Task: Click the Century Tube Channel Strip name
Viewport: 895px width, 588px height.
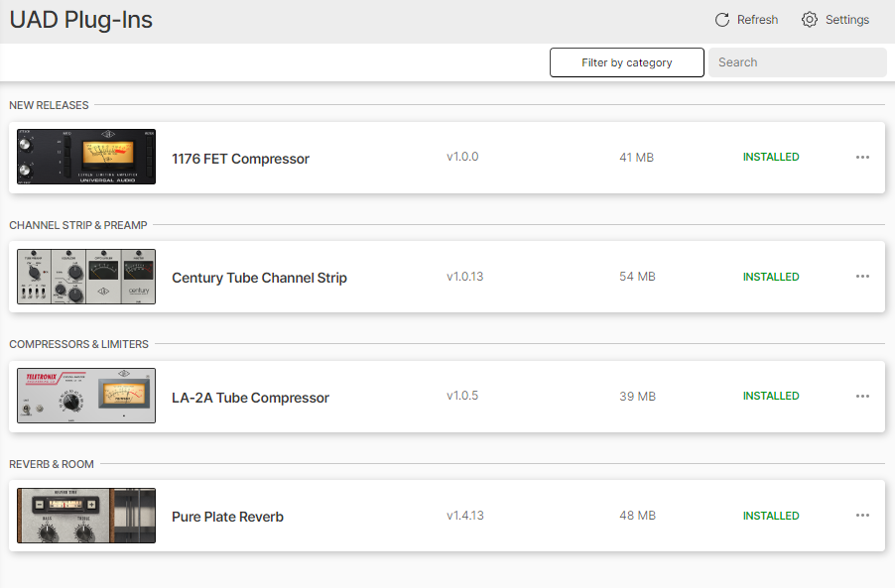Action: [x=259, y=278]
